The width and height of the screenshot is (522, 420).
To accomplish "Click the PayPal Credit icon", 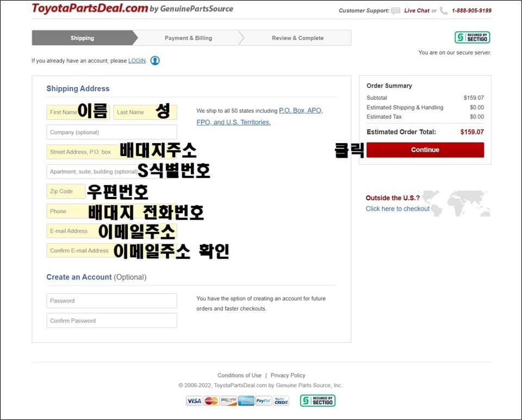I will (281, 400).
